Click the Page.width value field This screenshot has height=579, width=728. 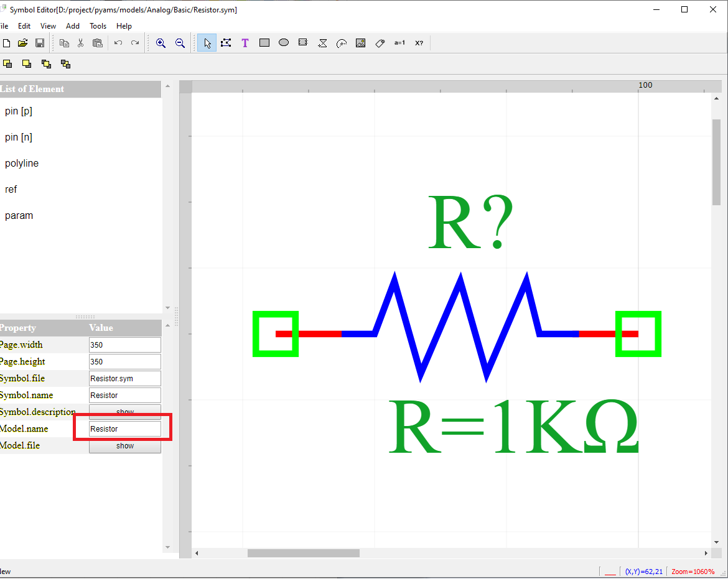click(x=125, y=345)
